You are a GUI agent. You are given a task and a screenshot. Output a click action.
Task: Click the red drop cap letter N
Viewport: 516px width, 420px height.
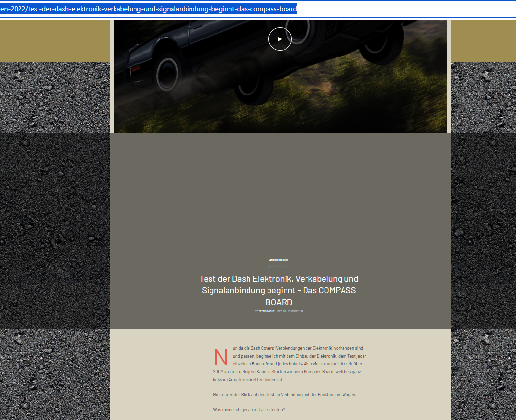[221, 357]
